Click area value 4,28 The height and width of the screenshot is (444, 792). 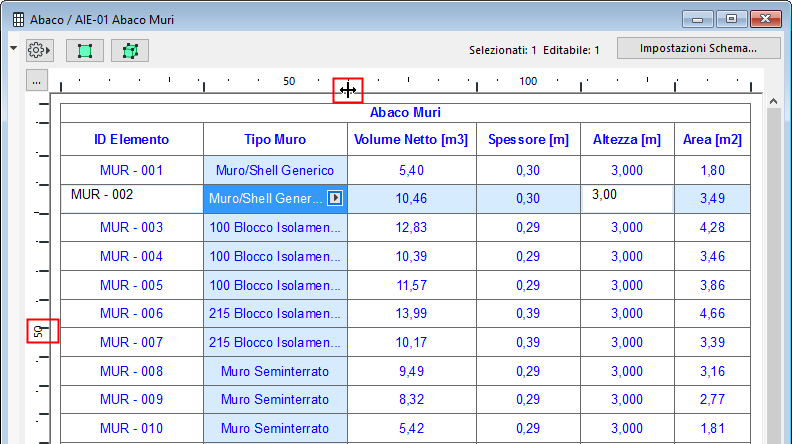coord(713,227)
